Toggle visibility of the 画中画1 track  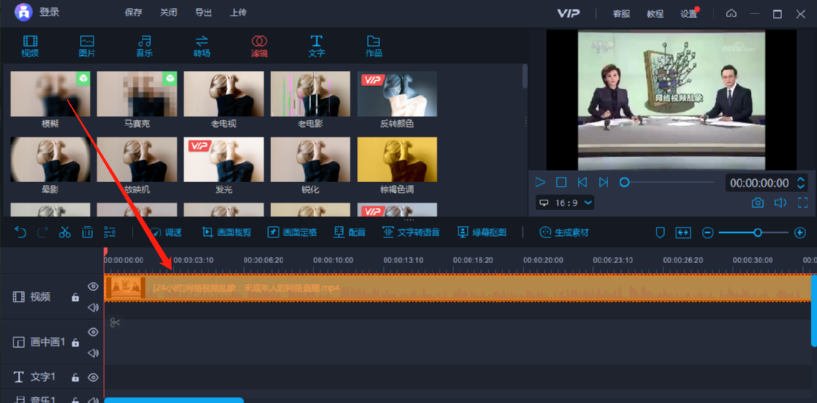93,332
